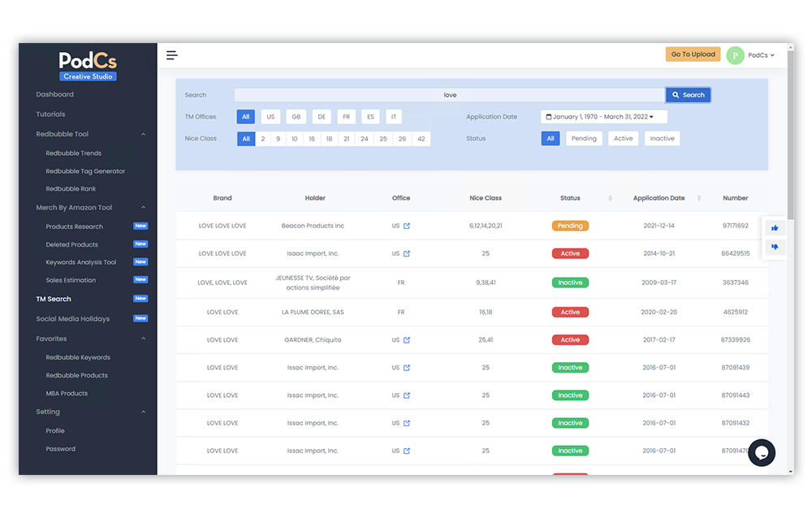Open the PodCs account dropdown
This screenshot has height=518, width=812.
point(762,55)
